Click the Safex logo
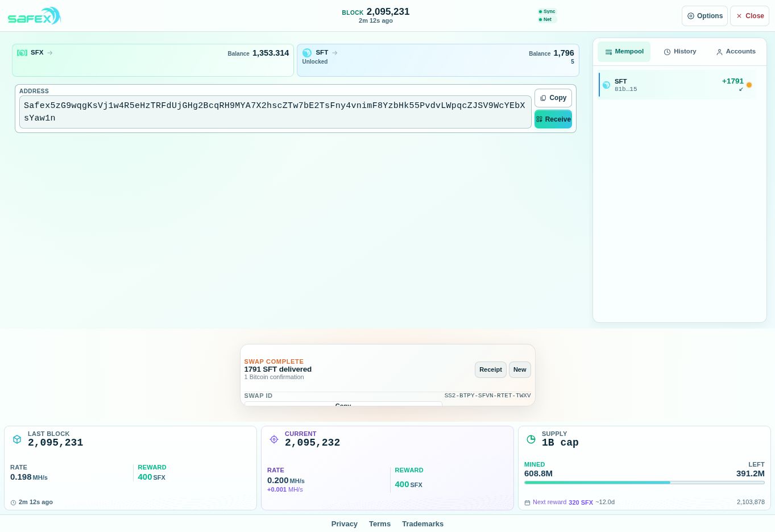Screen dimensions: 775x532 [34, 16]
